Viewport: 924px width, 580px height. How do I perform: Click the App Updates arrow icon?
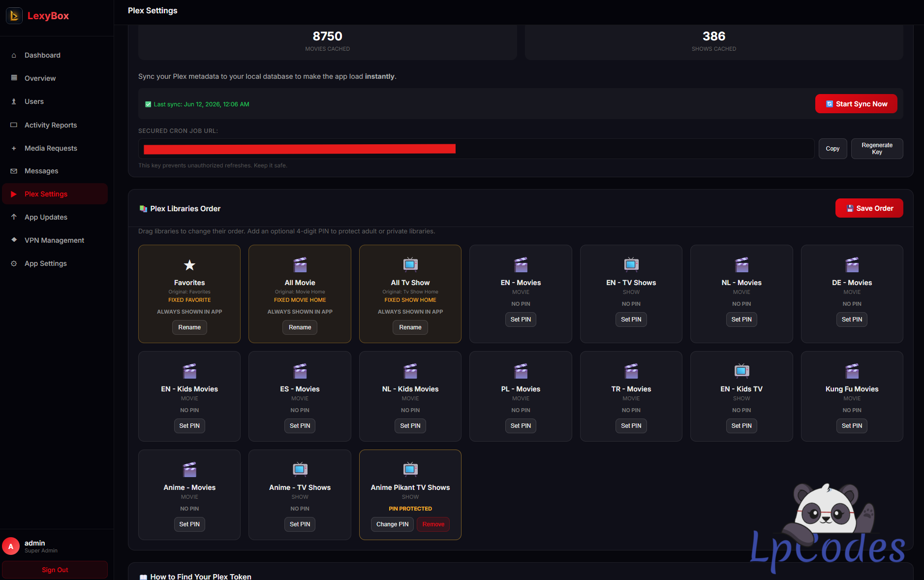(14, 217)
